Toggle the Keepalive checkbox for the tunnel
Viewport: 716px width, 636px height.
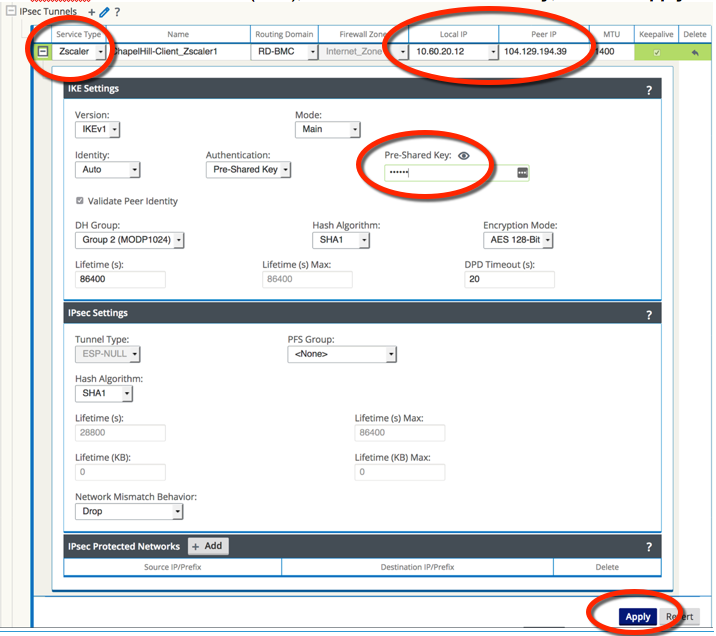click(x=657, y=53)
